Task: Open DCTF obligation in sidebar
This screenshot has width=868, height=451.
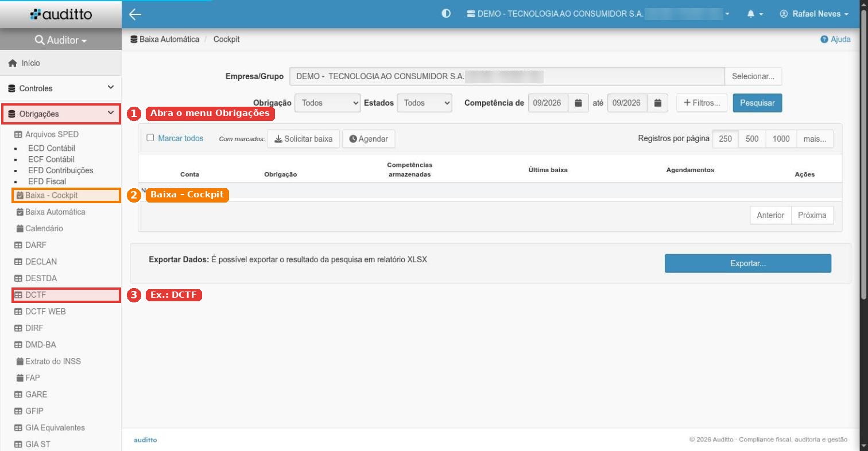Action: 66,295
